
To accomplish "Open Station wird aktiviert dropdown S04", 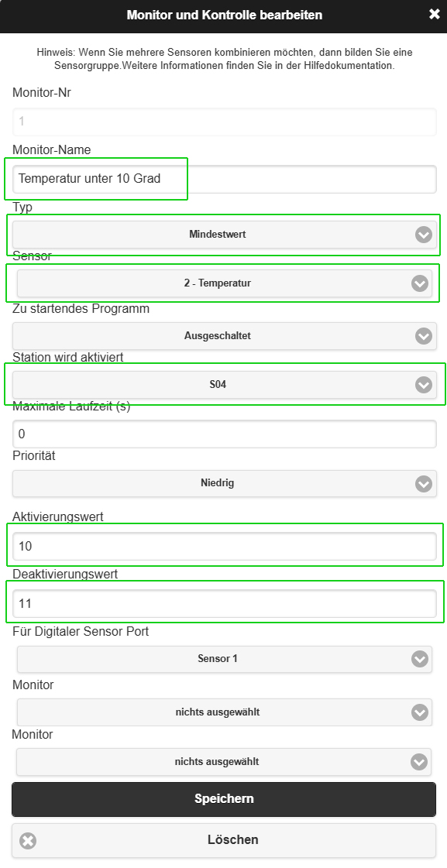I will tap(225, 385).
